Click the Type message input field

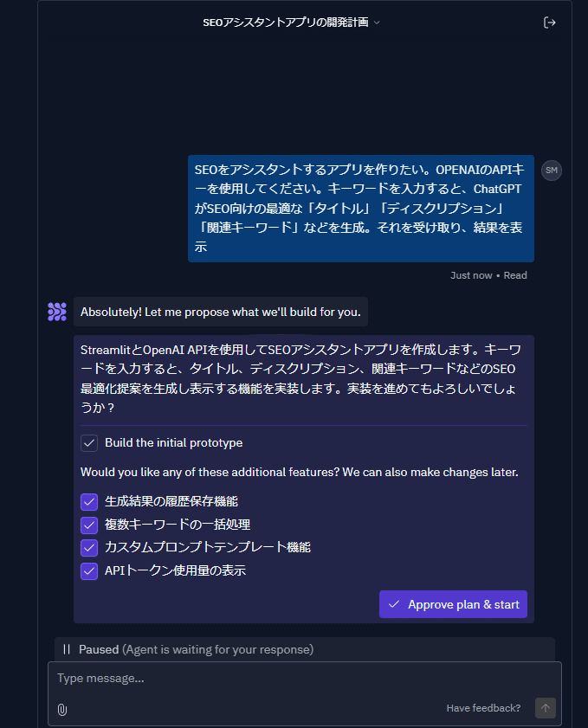[x=260, y=678]
